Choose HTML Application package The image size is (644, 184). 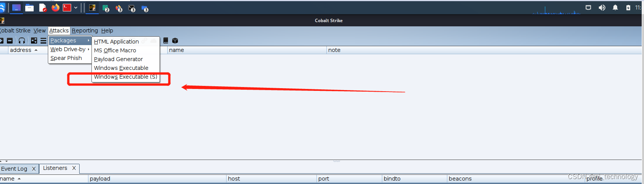pos(126,42)
